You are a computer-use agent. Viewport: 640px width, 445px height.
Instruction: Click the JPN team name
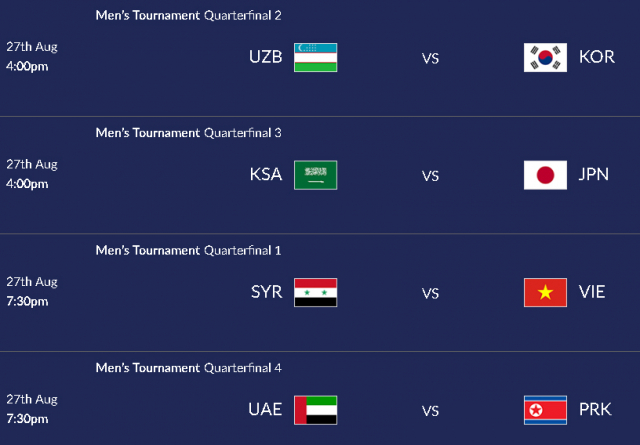(594, 175)
